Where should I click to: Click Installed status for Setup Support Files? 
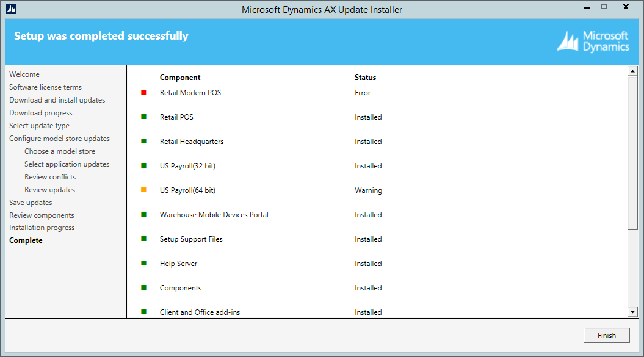pos(369,239)
